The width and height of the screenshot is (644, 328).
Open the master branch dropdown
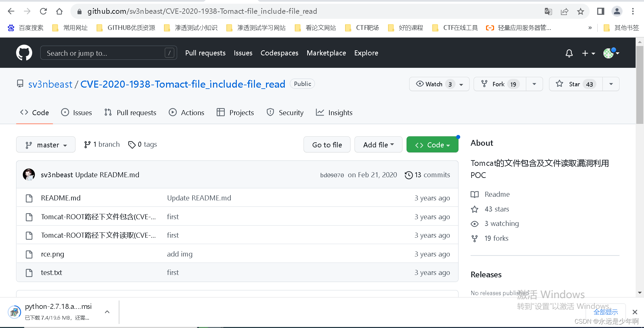[46, 145]
